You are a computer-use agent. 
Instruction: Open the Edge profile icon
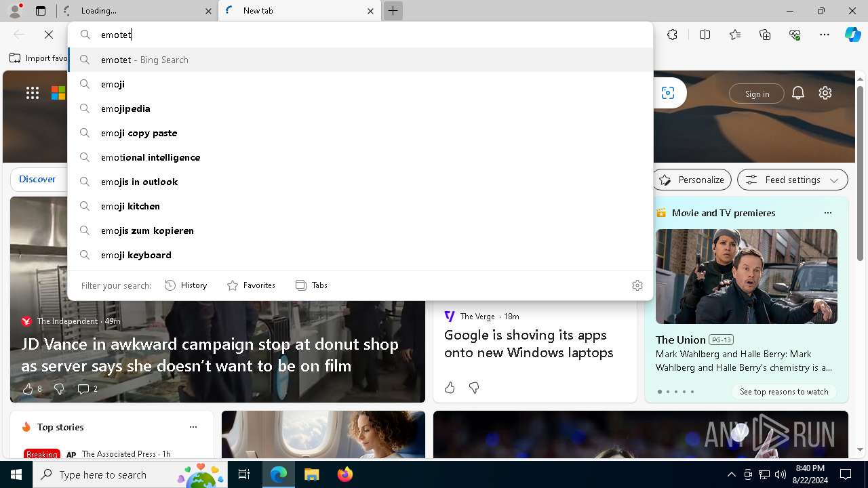click(15, 11)
